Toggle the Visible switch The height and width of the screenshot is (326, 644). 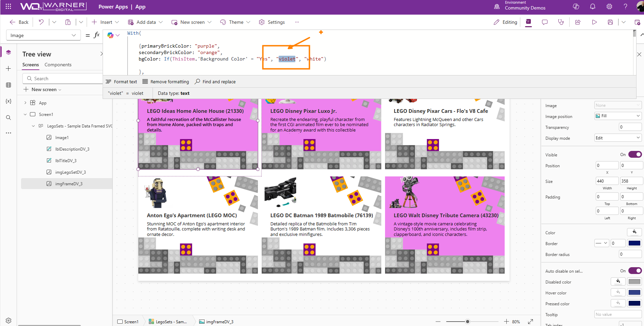635,155
